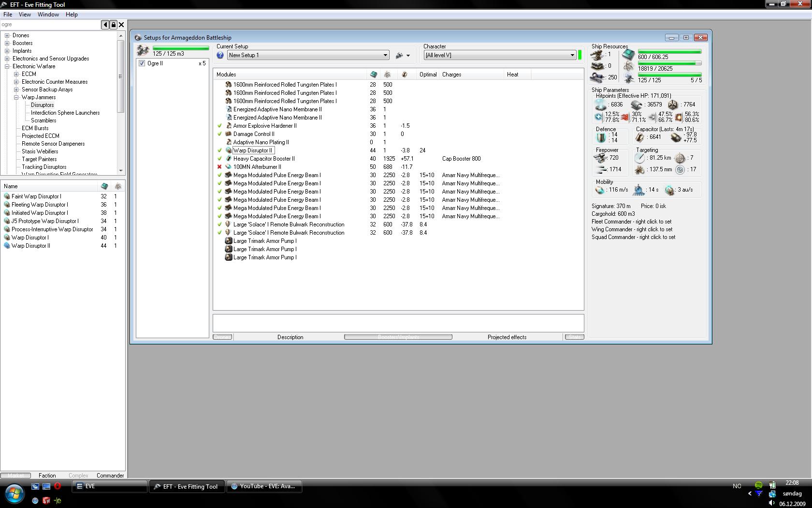The height and width of the screenshot is (508, 812).
Task: Click the shield hitpoints icon next to 6836
Action: coord(601,105)
